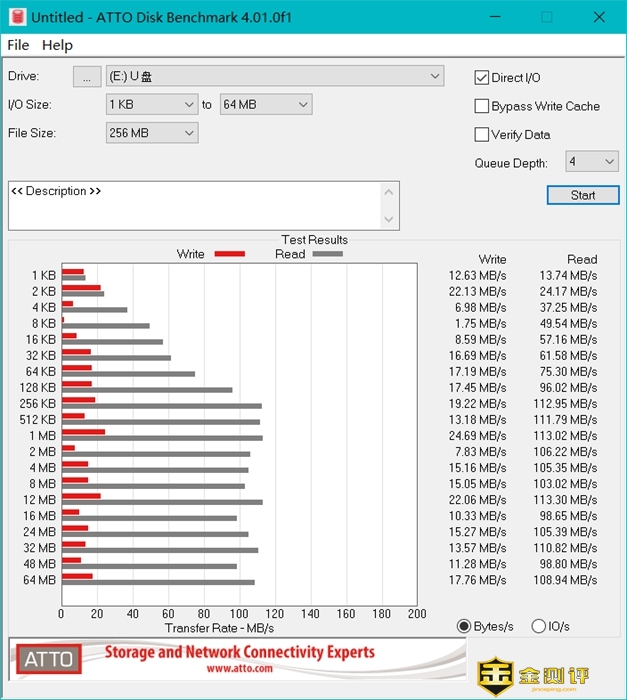The width and height of the screenshot is (627, 700).
Task: Click the gray Read legend swatch
Action: click(x=327, y=254)
